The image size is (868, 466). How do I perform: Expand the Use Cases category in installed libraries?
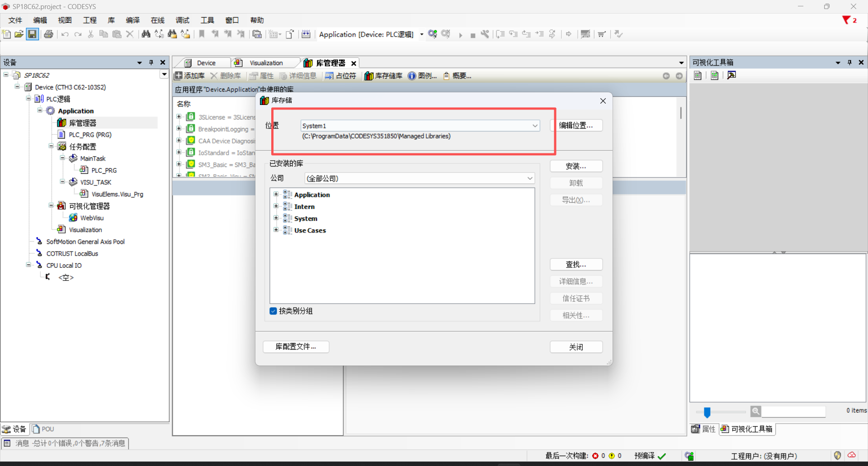[276, 230]
